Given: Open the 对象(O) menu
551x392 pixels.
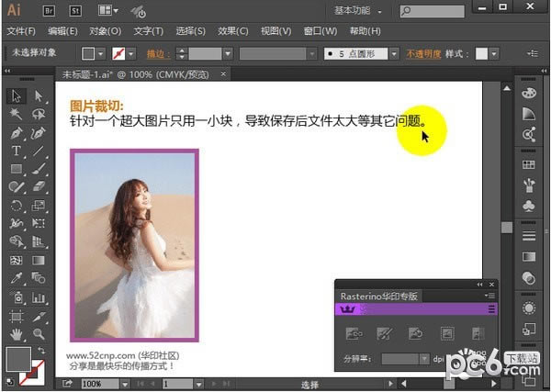Looking at the screenshot, I should click(x=105, y=31).
